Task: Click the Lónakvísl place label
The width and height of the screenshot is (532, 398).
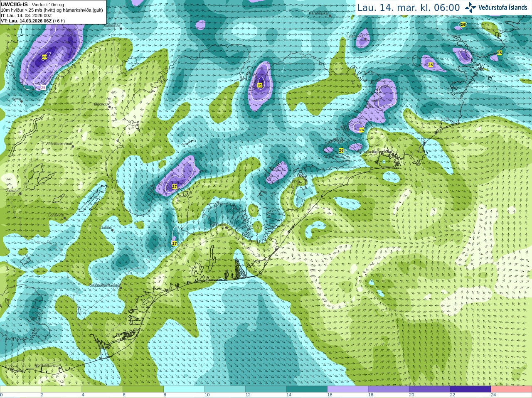Action: point(56,215)
